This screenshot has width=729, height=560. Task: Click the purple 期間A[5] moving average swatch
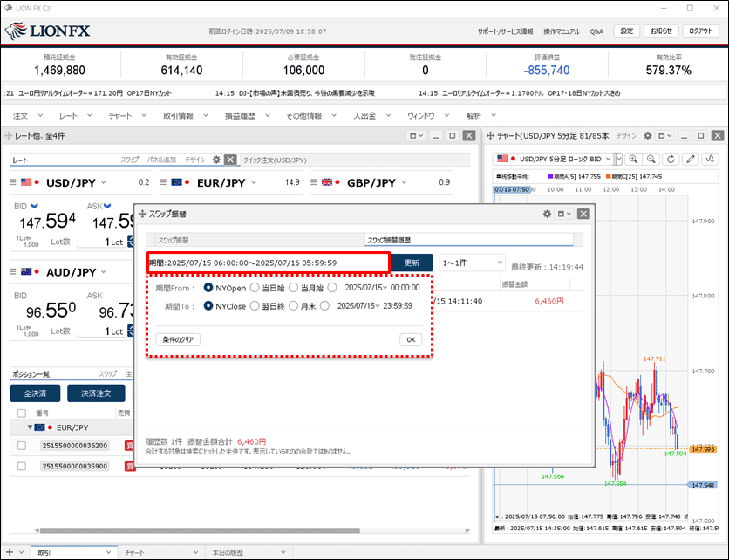click(550, 177)
